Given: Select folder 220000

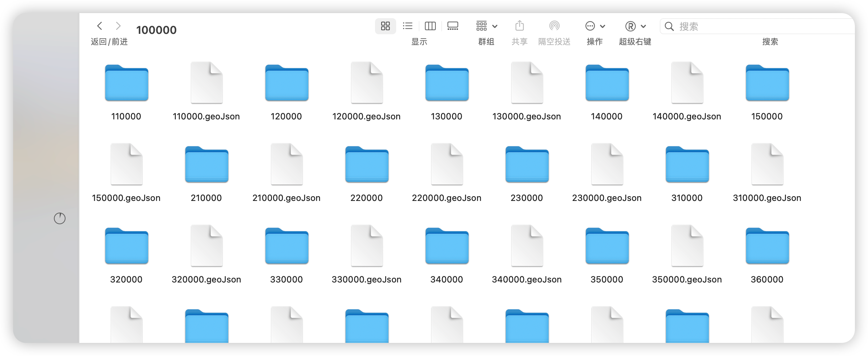Looking at the screenshot, I should coord(367,164).
